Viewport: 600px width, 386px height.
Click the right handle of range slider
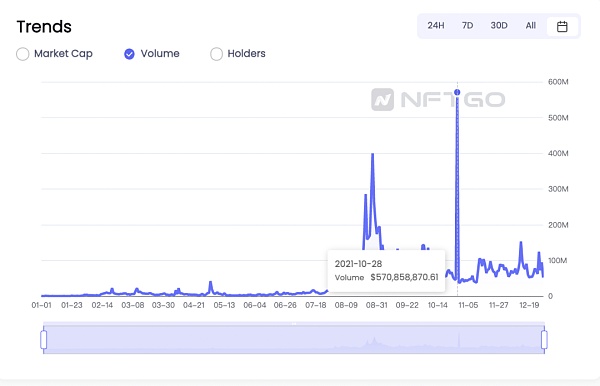544,339
